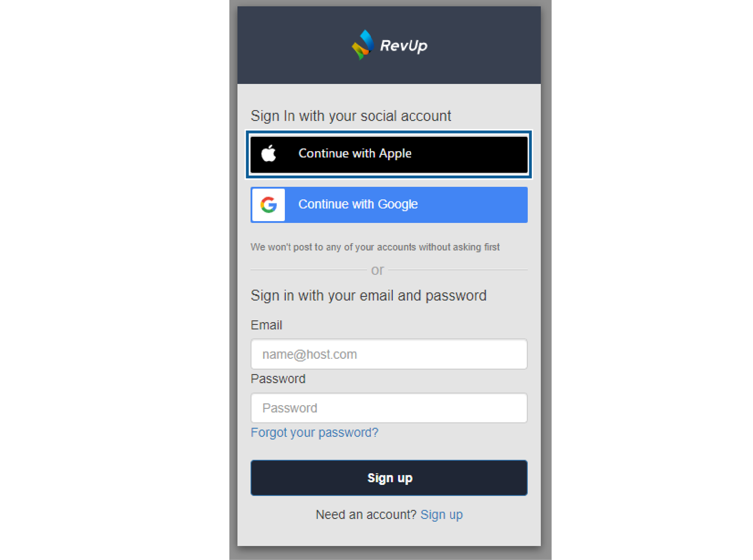
Task: Focus the Password input field
Action: tap(389, 408)
